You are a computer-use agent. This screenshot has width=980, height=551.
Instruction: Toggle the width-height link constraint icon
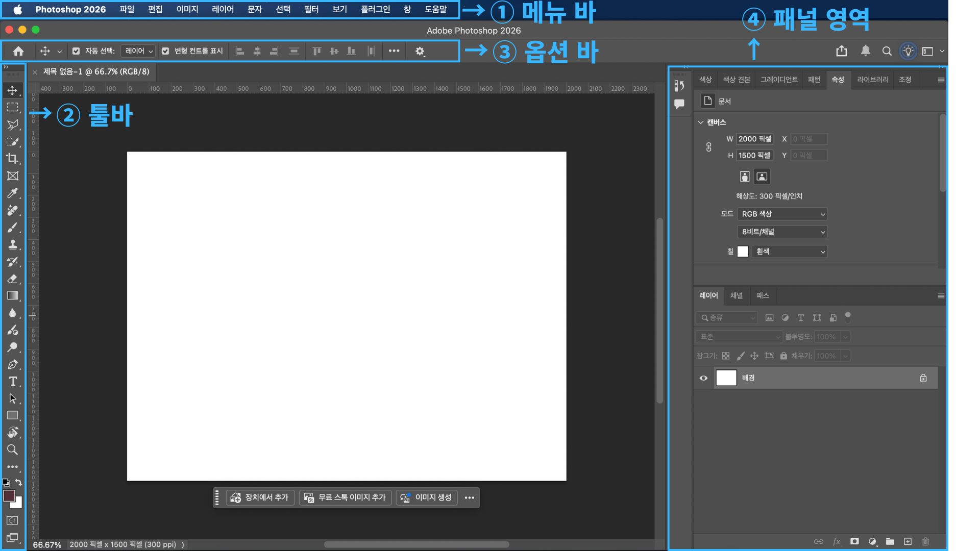pyautogui.click(x=708, y=147)
